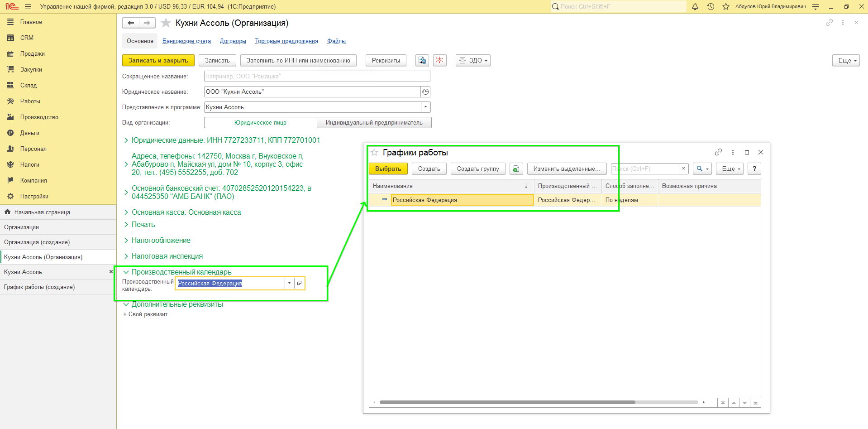Switch to the Банковские счета tab
868x429 pixels.
pyautogui.click(x=186, y=41)
